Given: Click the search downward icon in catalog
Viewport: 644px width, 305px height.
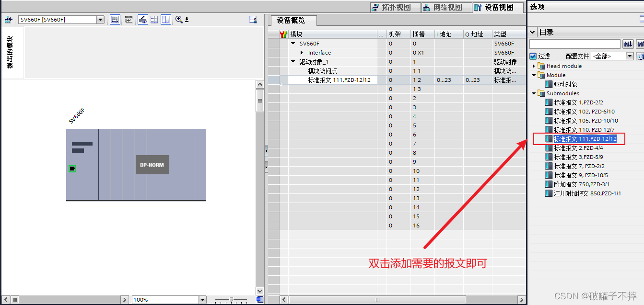Looking at the screenshot, I should tap(628, 44).
